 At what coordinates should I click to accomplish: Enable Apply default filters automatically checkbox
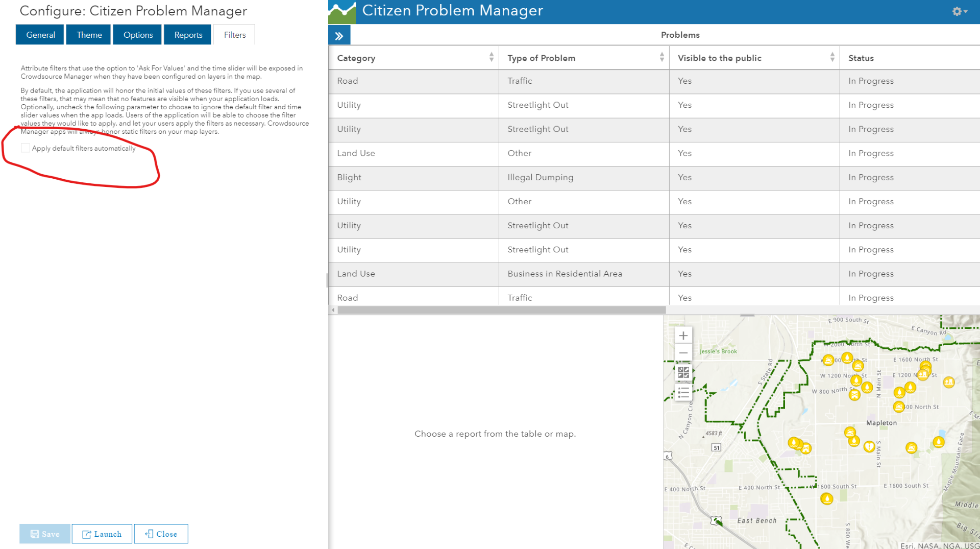click(26, 148)
